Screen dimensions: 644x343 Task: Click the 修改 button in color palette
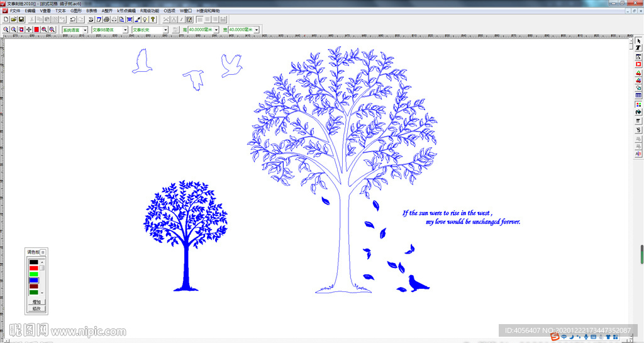tap(36, 308)
